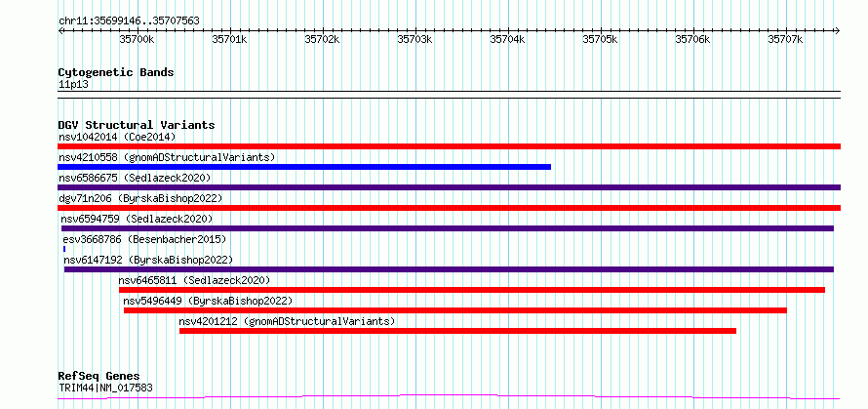Click the nsv6594759 (Sedlazeck2020) purple bar

[x=448, y=228]
